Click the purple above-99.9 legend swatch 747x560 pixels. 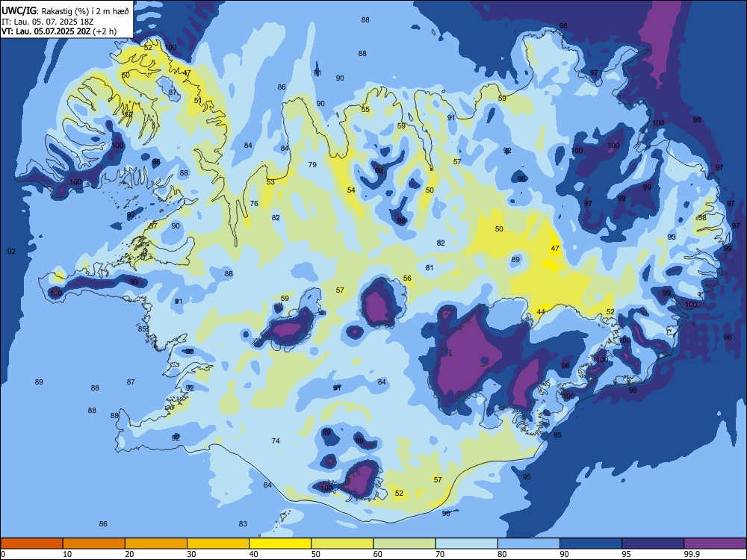click(x=715, y=544)
